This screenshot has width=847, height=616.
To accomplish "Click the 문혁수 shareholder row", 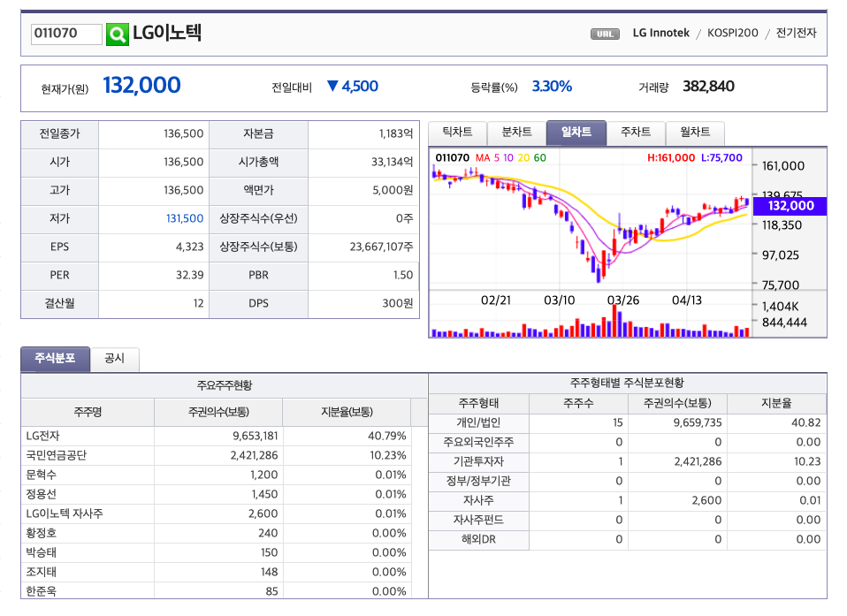I will click(x=216, y=475).
